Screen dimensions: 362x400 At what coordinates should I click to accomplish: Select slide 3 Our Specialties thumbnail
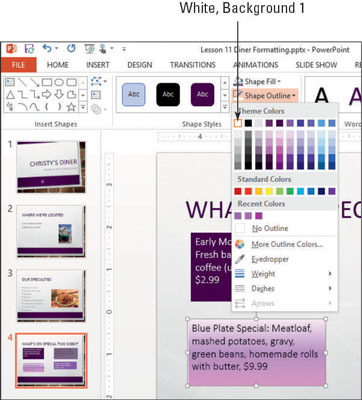point(51,296)
